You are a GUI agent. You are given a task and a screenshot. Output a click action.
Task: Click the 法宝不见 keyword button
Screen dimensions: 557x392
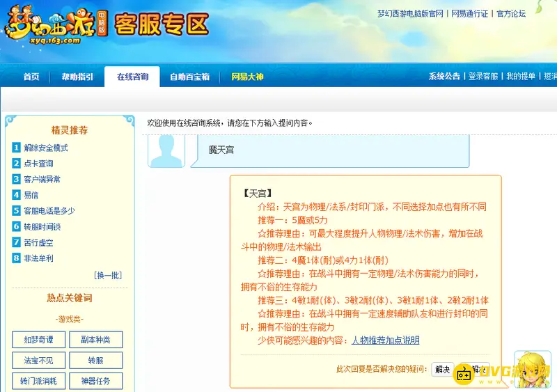(x=39, y=361)
